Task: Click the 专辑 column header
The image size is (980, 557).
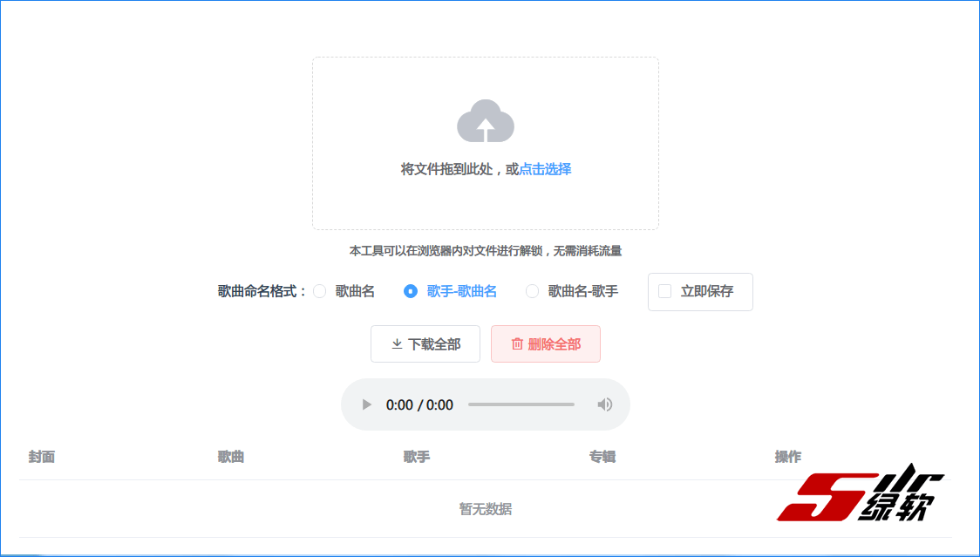Action: pyautogui.click(x=602, y=457)
